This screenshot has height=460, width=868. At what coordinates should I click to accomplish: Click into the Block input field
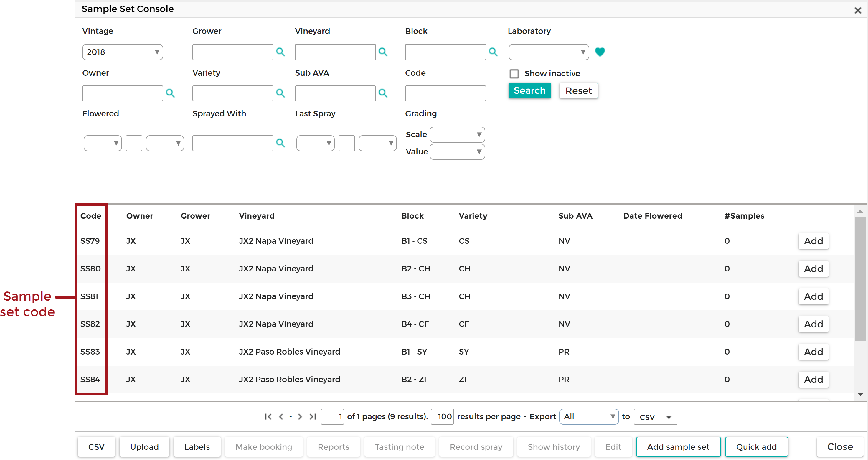[x=445, y=52]
